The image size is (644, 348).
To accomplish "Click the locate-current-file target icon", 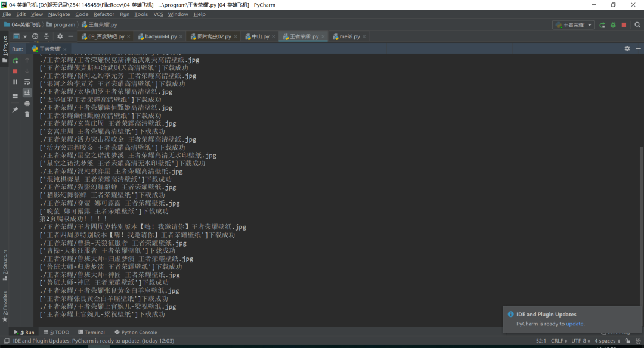I will coord(35,36).
